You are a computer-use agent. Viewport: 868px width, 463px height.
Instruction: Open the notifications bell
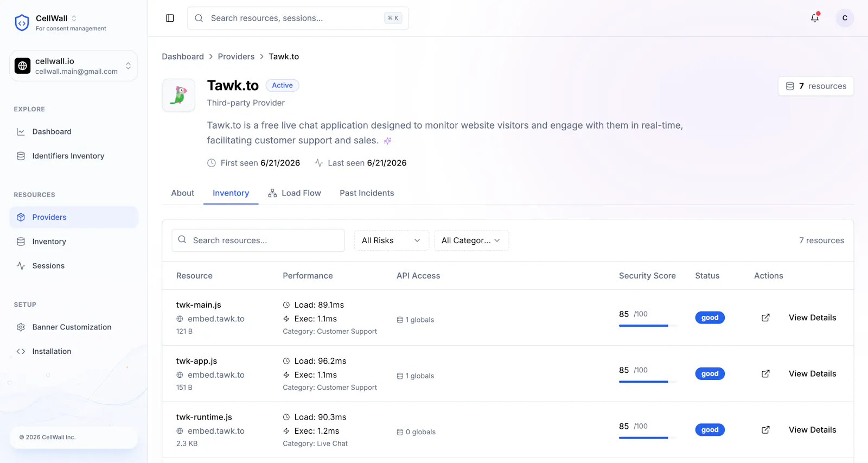click(815, 18)
